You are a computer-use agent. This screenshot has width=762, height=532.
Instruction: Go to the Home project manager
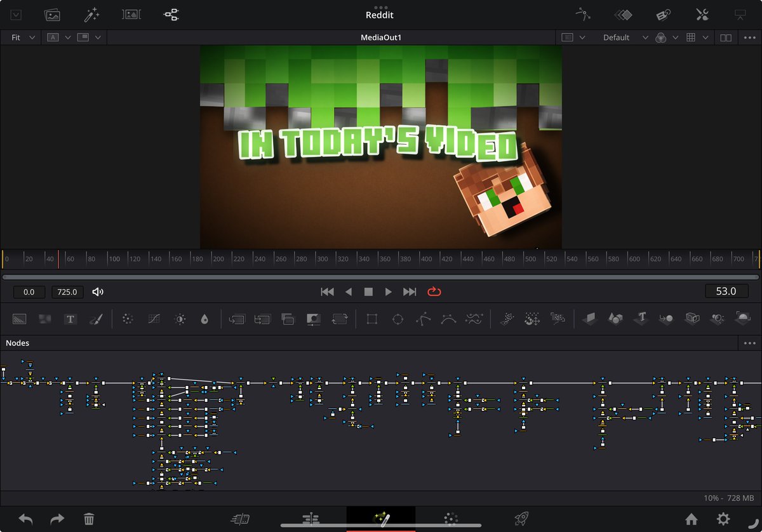(x=692, y=519)
